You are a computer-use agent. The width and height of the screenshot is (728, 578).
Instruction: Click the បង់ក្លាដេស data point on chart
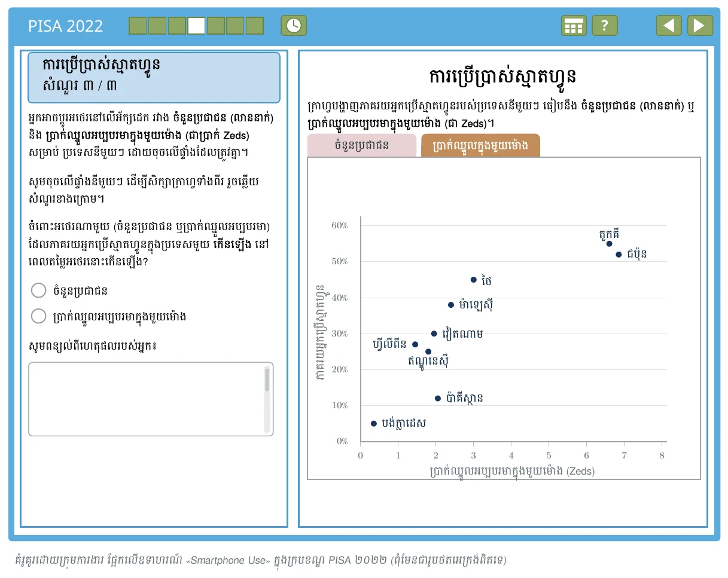(x=374, y=423)
